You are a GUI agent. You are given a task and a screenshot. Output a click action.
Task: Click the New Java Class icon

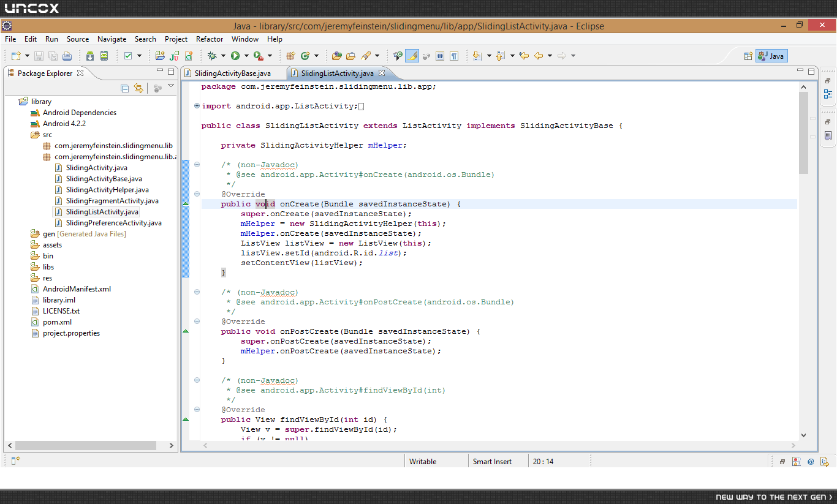305,56
